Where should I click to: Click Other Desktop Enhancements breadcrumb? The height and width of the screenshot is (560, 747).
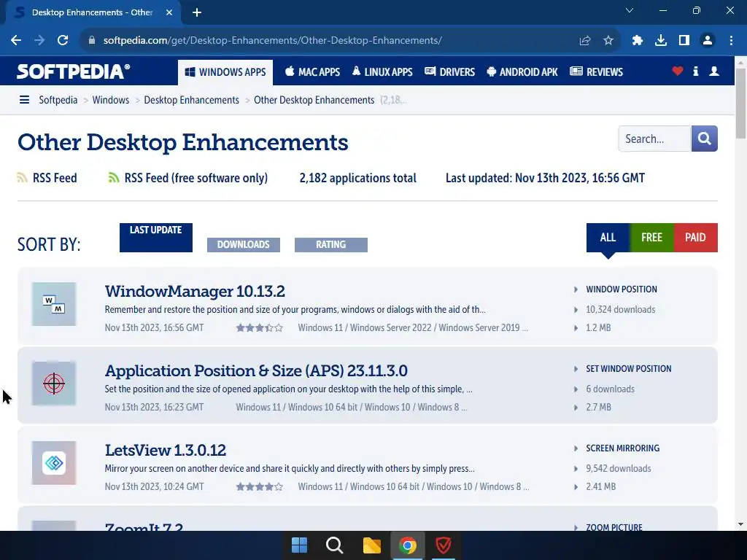[x=314, y=100]
